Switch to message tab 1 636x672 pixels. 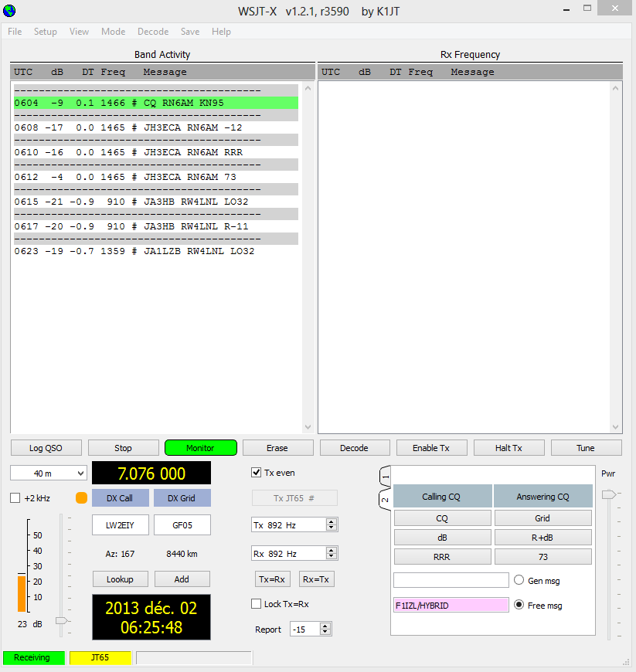click(385, 477)
